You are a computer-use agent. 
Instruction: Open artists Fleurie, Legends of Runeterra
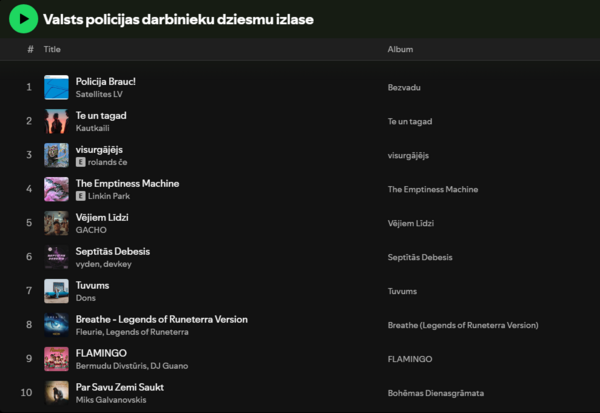click(x=132, y=332)
